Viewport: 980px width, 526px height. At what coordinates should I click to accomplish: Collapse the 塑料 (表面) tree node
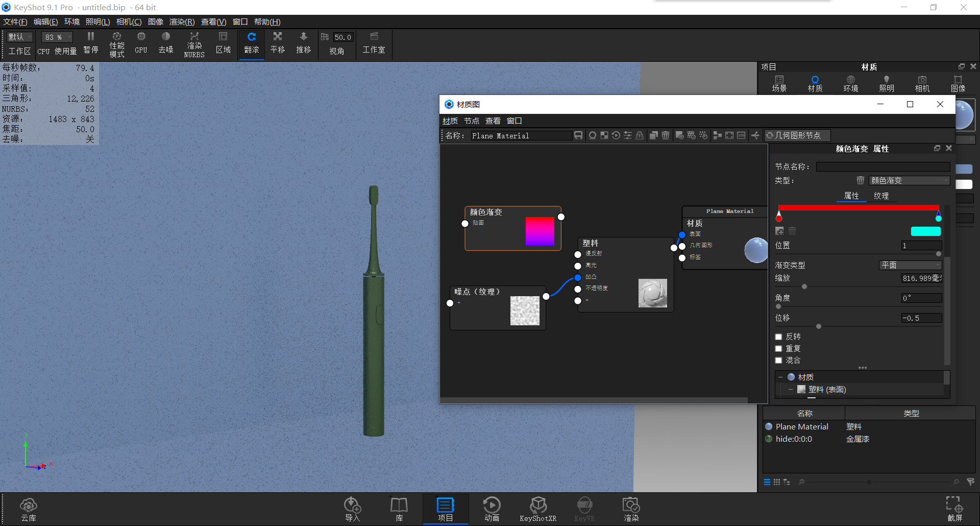pos(790,390)
